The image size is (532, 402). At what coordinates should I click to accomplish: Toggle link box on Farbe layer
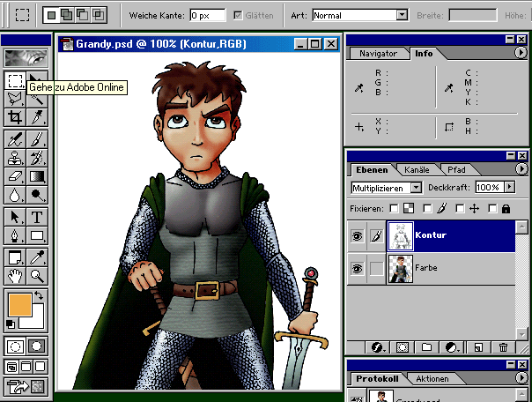point(376,269)
